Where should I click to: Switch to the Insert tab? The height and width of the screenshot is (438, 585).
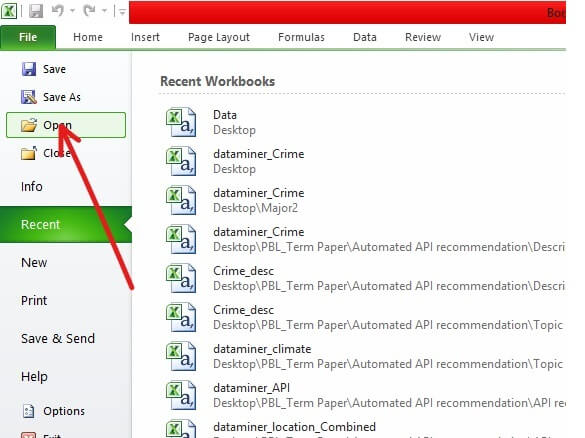coord(146,37)
